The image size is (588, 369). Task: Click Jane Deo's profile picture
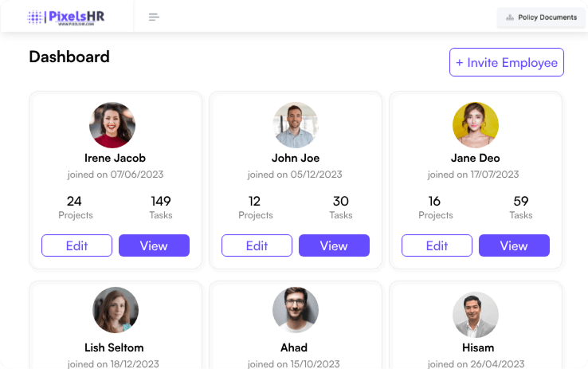click(476, 125)
